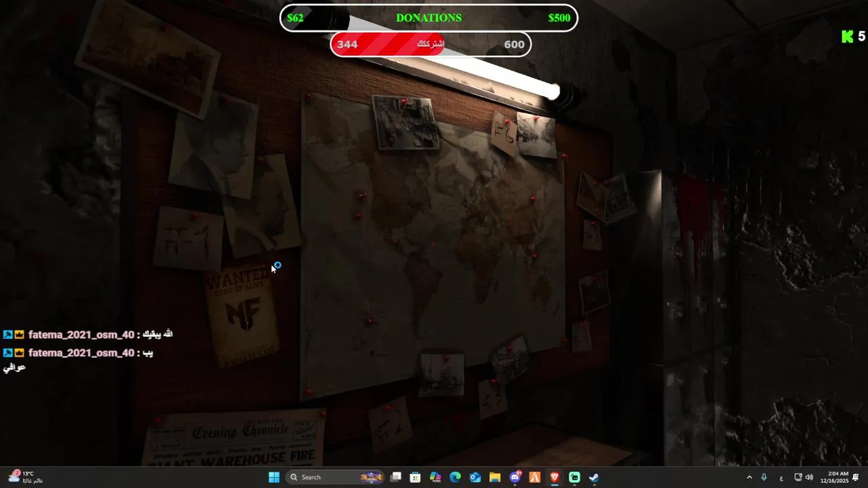Open the weather widget showing 13°C
Image resolution: width=868 pixels, height=488 pixels.
click(x=26, y=477)
